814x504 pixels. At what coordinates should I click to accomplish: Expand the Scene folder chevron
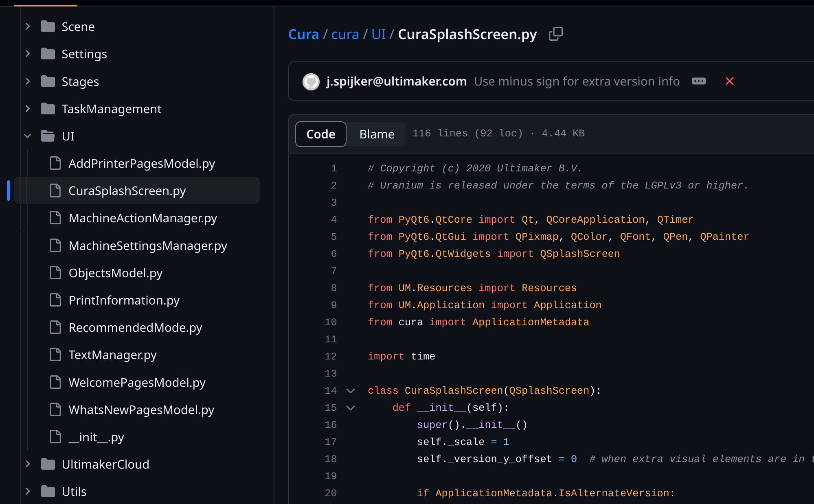(x=28, y=26)
